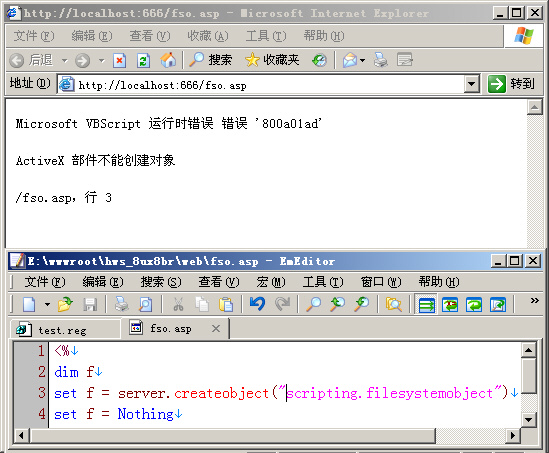This screenshot has width=549, height=453.
Task: Click the IE Refresh page icon
Action: pos(143,60)
